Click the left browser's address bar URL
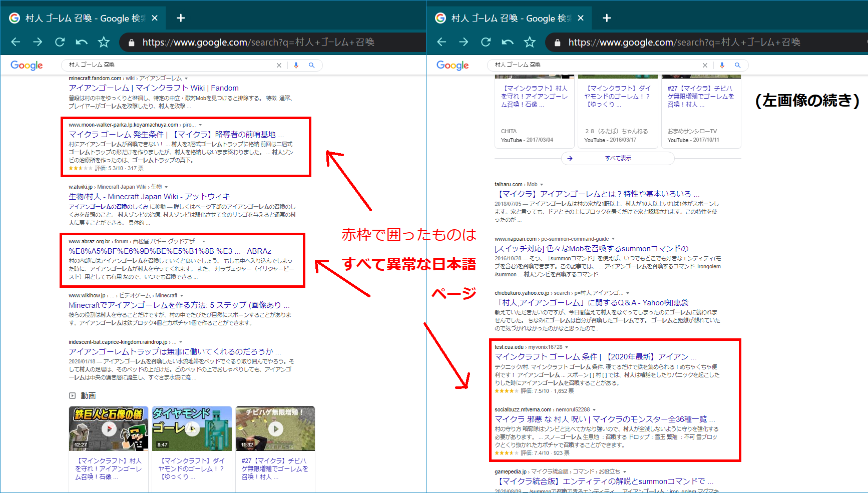 coord(258,43)
